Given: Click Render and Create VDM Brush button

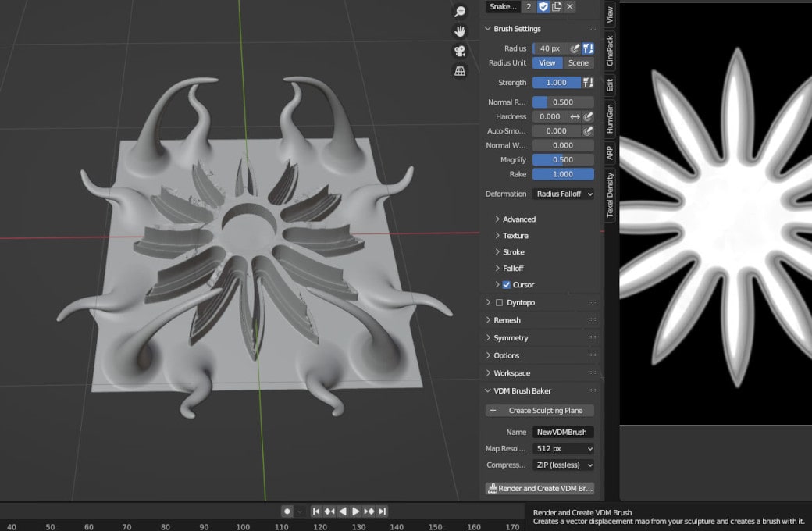Looking at the screenshot, I should (x=540, y=489).
